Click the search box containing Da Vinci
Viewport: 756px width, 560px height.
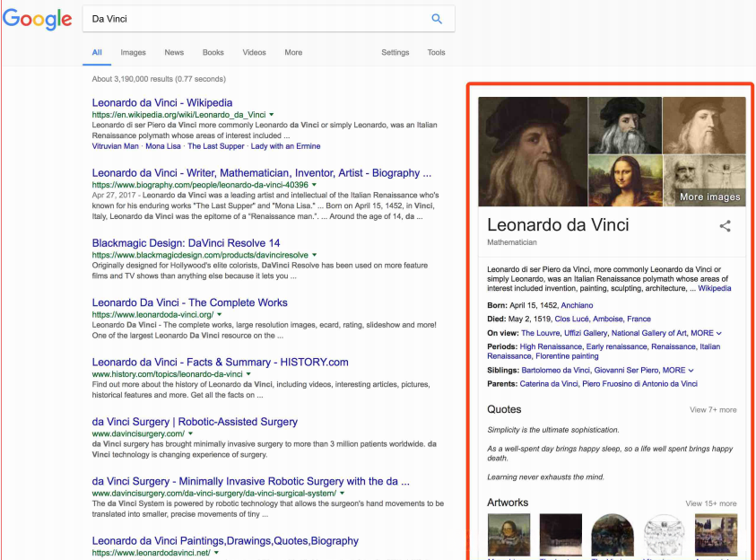click(251, 19)
